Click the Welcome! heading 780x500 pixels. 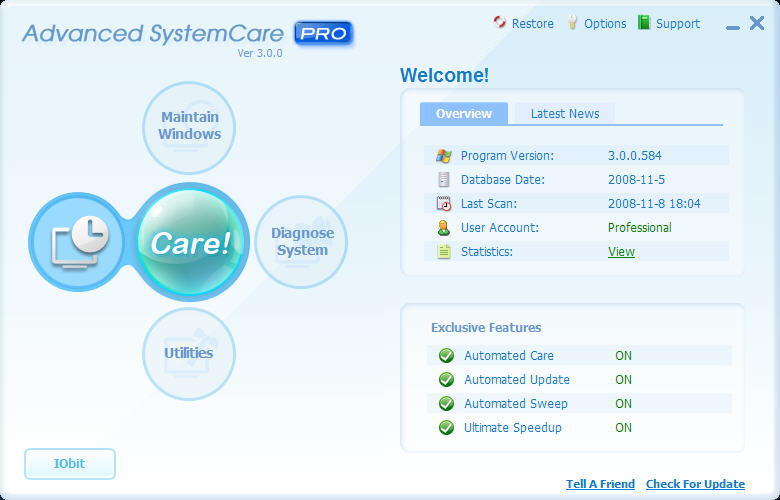pyautogui.click(x=444, y=76)
